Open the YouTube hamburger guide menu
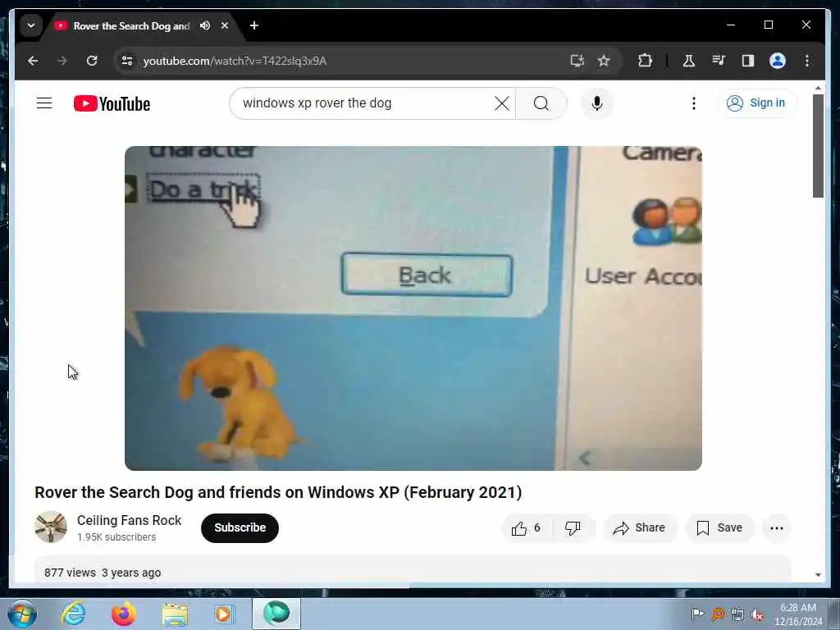Viewport: 840px width, 630px height. tap(44, 103)
